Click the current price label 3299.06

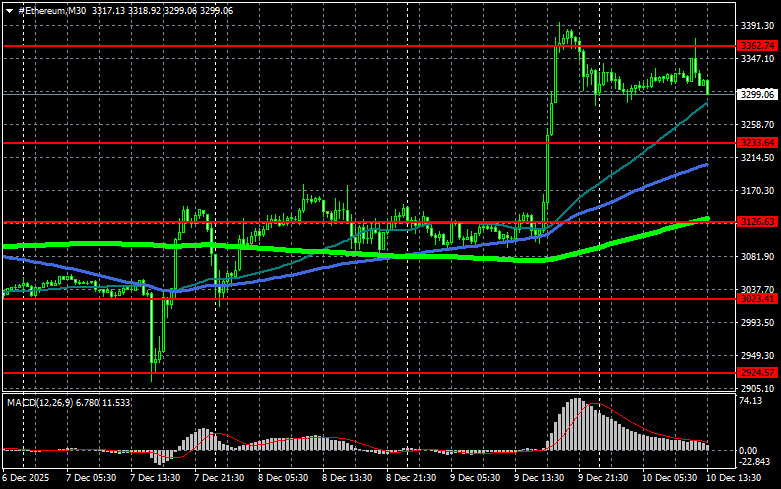pos(757,94)
